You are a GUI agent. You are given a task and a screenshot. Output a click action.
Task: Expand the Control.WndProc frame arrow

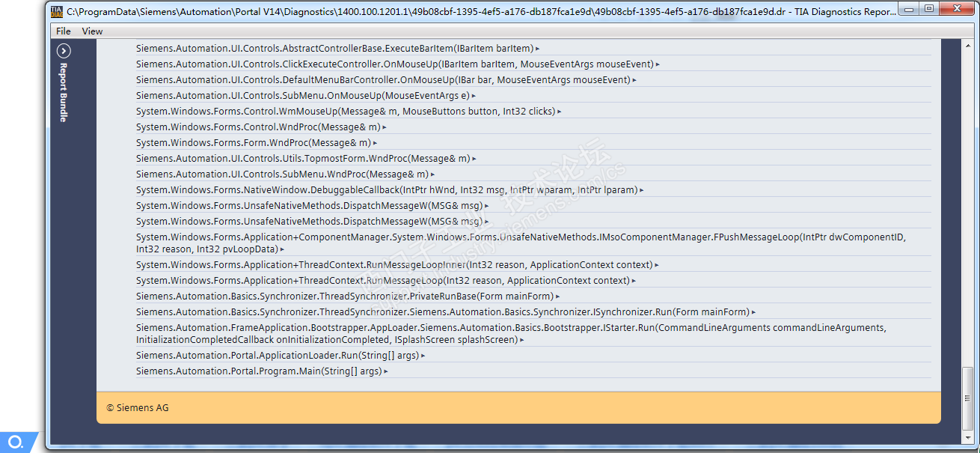pyautogui.click(x=385, y=127)
